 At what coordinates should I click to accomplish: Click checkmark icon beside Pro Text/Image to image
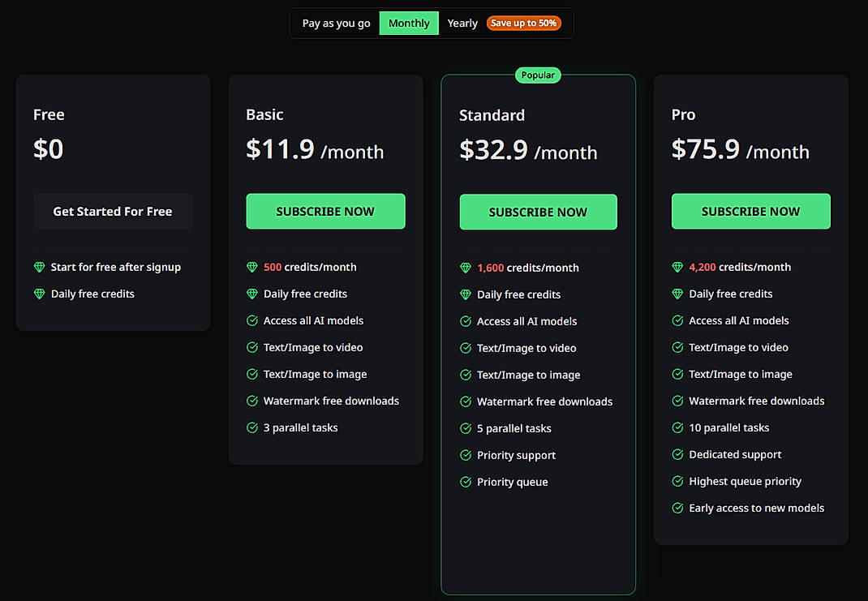point(677,374)
